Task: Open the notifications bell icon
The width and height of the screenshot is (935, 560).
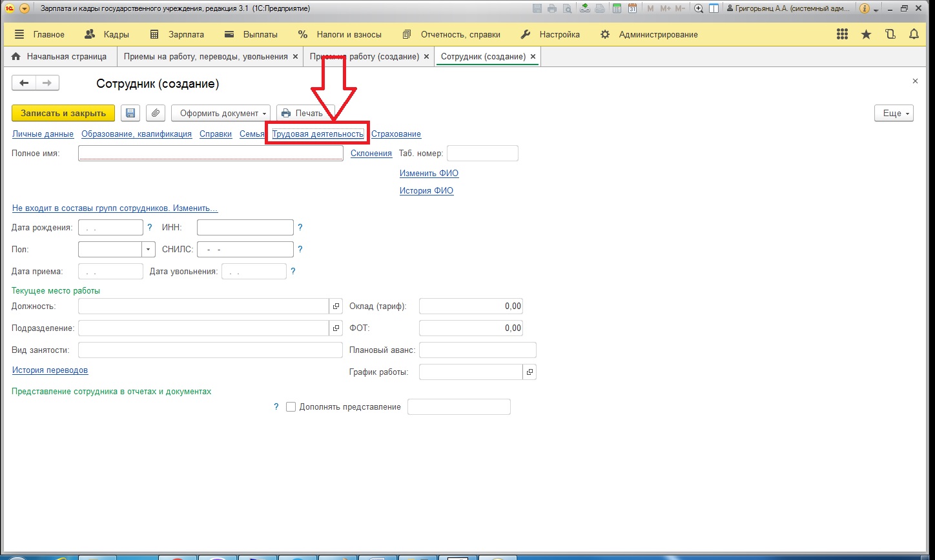Action: click(913, 34)
